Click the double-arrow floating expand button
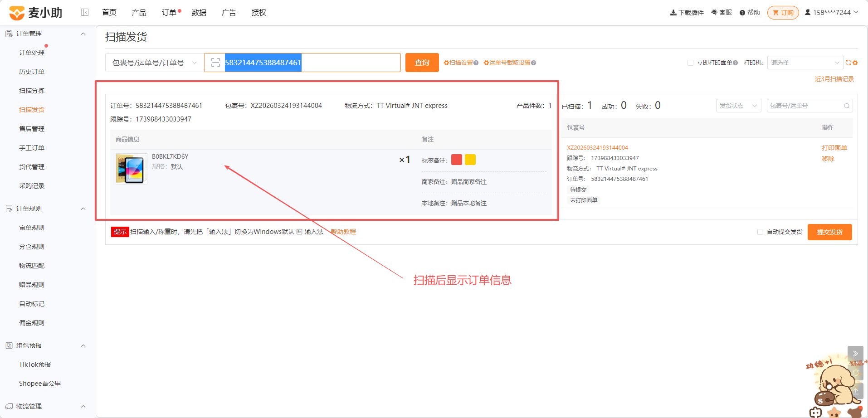 pos(855,354)
